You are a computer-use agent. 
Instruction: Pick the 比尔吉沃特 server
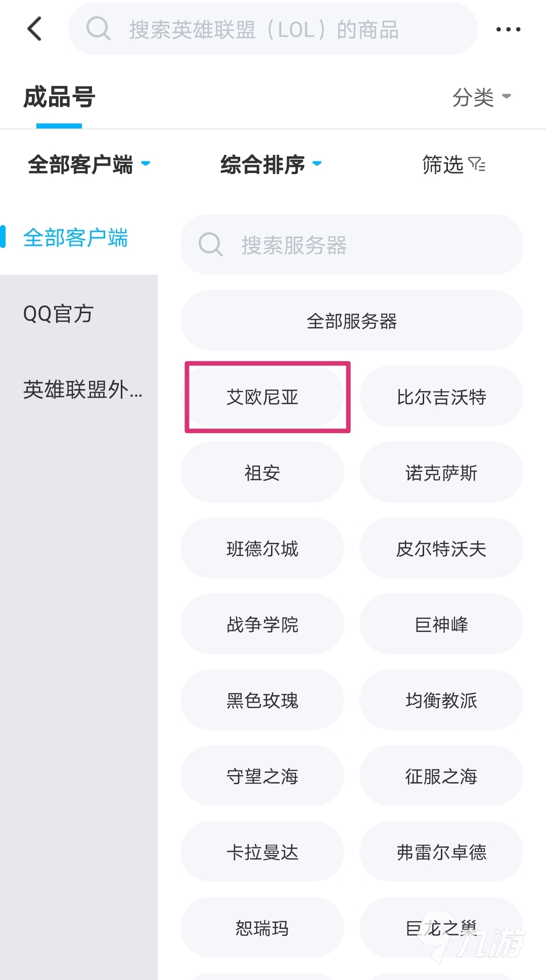[441, 397]
